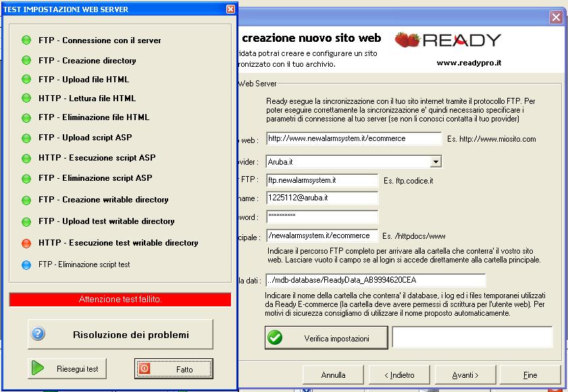Click the Aruba.it provider combo box
This screenshot has width=568, height=392.
353,161
